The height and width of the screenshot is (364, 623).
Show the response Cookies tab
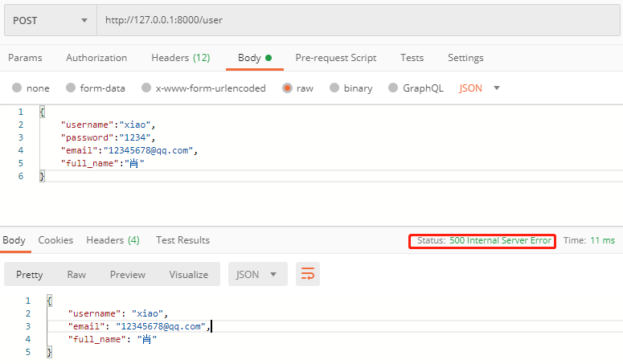pyautogui.click(x=55, y=240)
